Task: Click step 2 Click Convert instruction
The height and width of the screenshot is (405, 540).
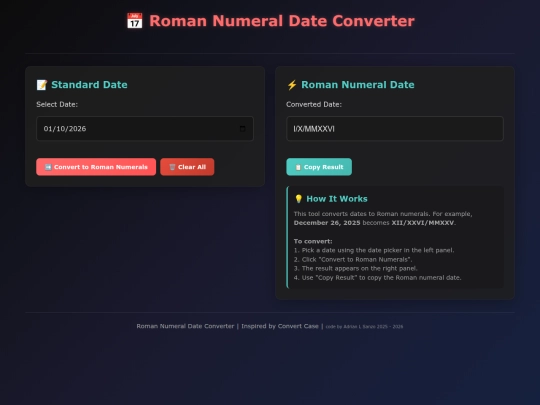Action: 353,259
